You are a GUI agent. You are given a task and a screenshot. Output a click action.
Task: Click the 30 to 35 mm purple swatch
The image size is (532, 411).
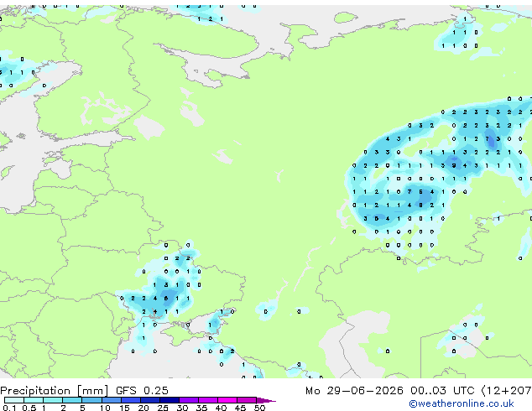pyautogui.click(x=189, y=400)
